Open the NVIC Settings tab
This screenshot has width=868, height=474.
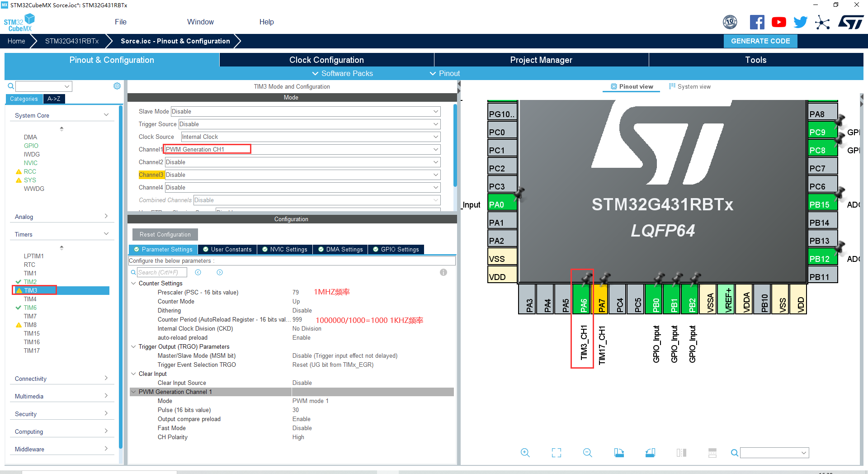pyautogui.click(x=284, y=249)
